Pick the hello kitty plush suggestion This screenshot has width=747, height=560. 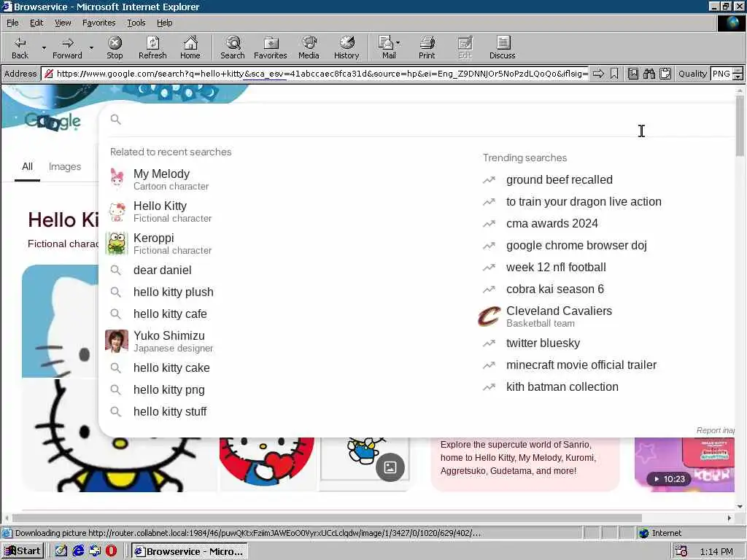[286, 292]
